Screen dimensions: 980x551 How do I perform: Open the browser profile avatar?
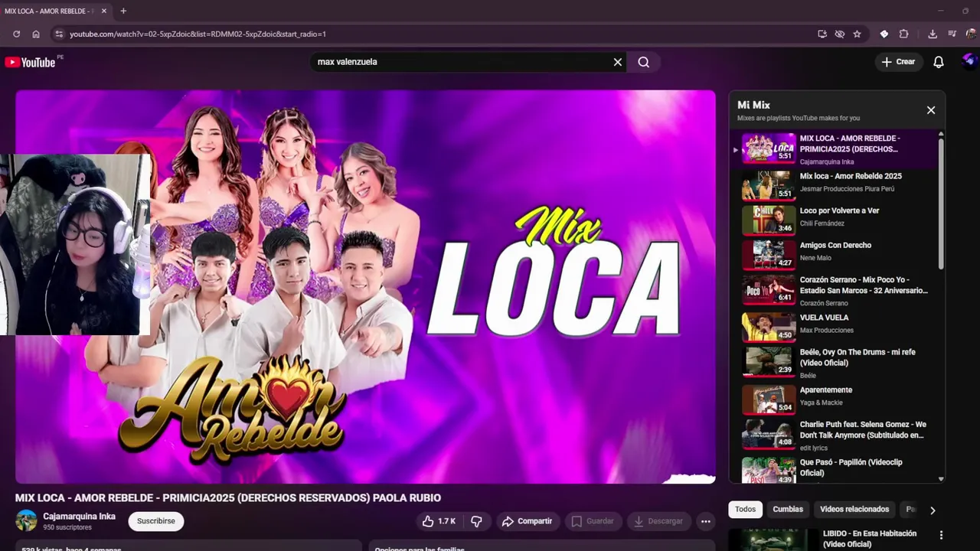click(x=971, y=34)
